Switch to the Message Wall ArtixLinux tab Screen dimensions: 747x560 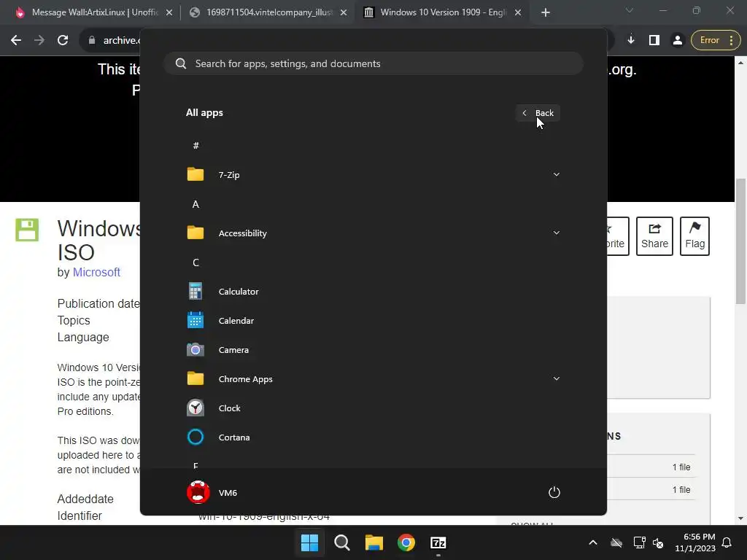click(x=93, y=12)
